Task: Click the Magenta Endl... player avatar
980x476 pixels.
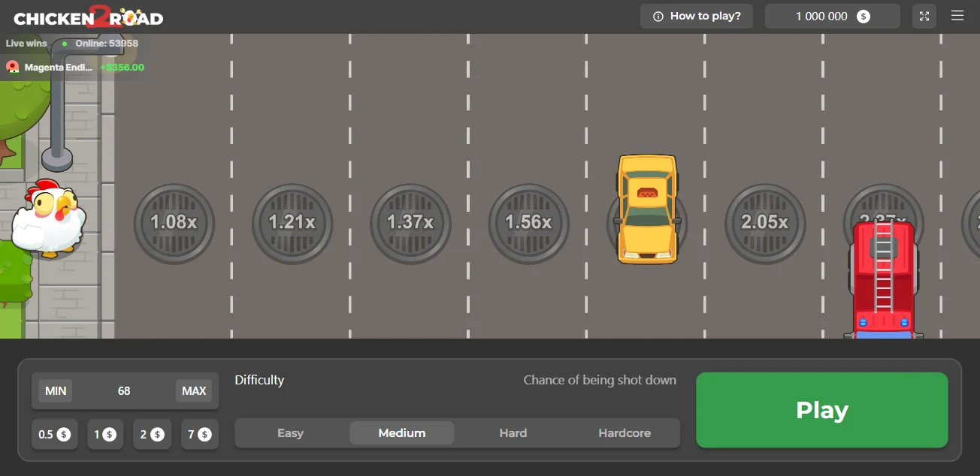Action: pos(13,67)
